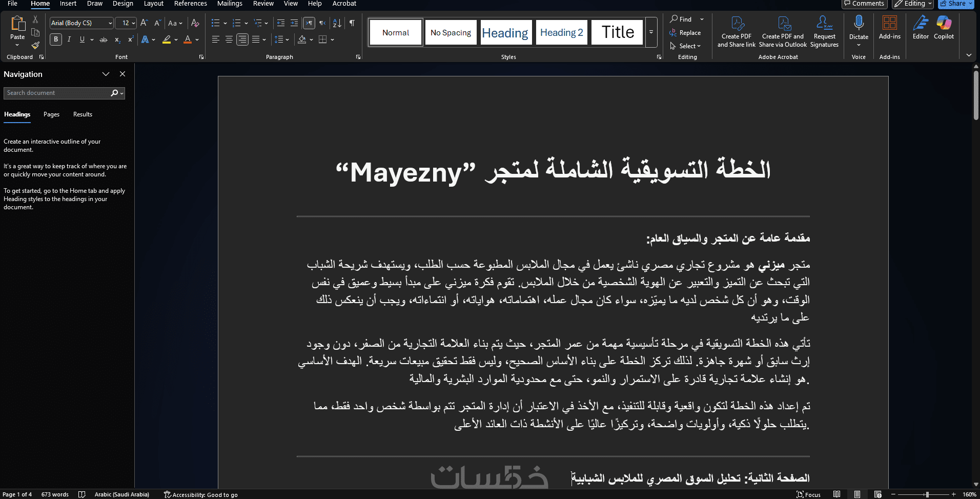Apply yellow text highlight color
Image resolution: width=980 pixels, height=499 pixels.
167,39
